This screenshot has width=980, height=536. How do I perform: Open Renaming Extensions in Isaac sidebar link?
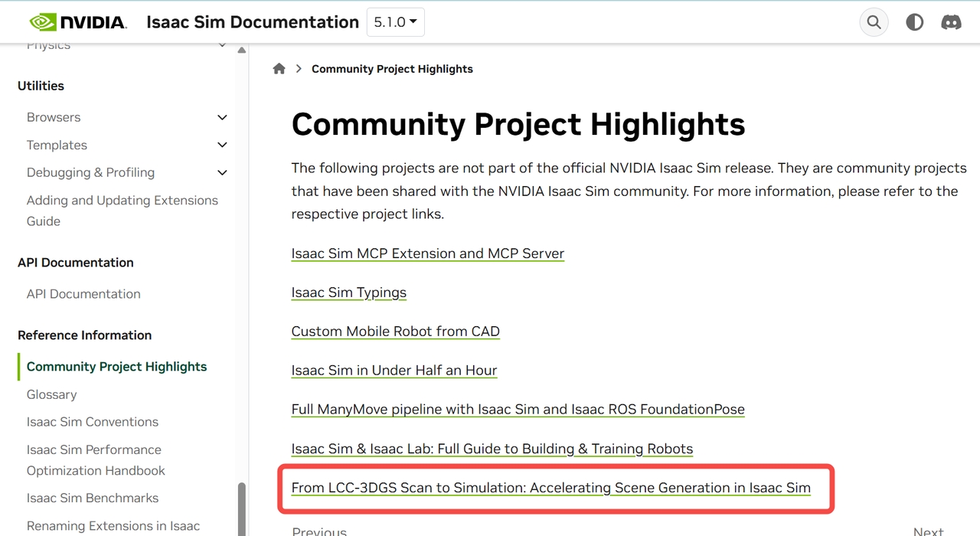pyautogui.click(x=113, y=526)
